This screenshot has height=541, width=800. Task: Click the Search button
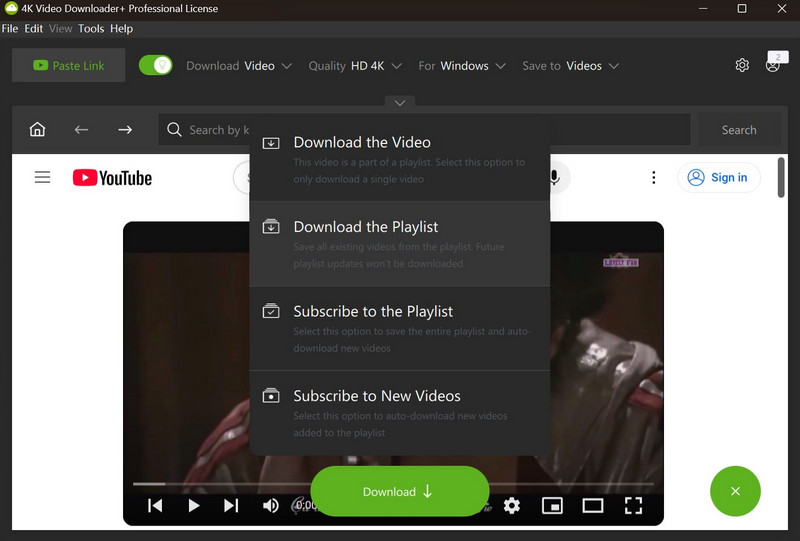(x=739, y=130)
